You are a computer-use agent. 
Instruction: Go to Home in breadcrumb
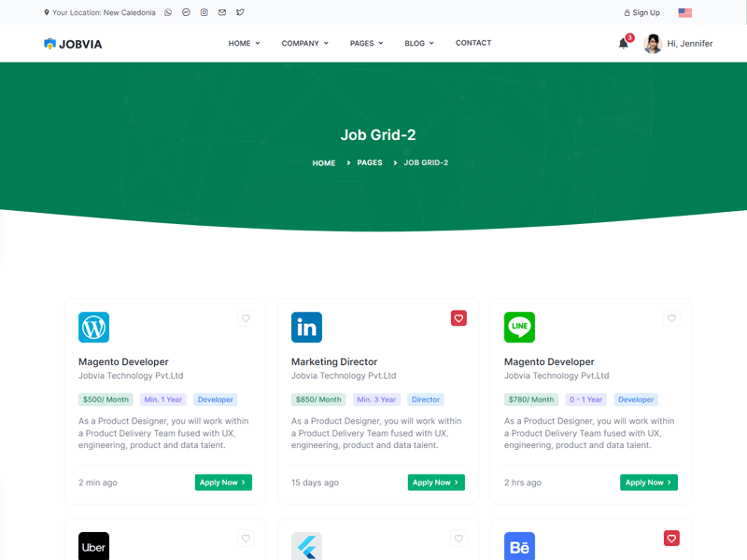click(324, 162)
